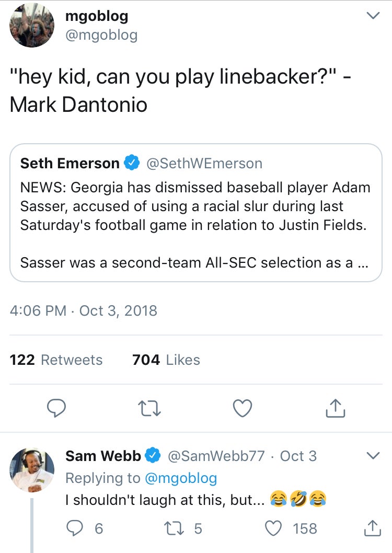Retweet the mgoblog tweet
The height and width of the screenshot is (553, 392).
click(149, 409)
